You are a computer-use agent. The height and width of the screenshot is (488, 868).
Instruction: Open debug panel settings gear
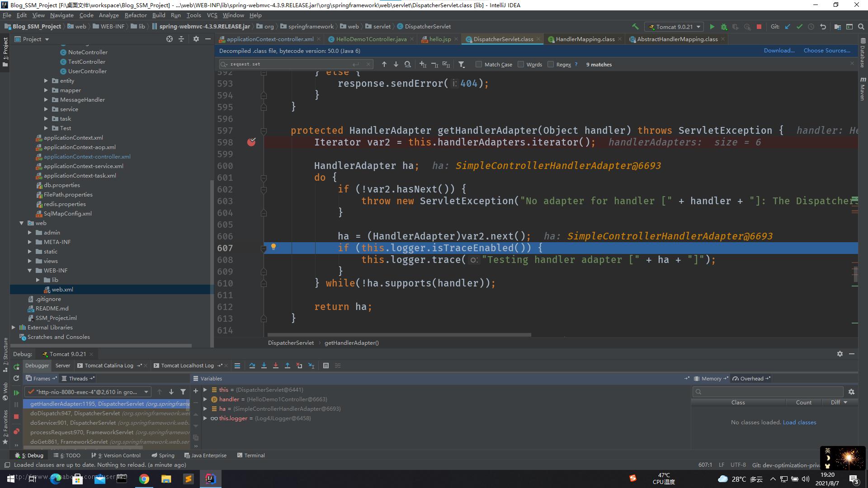pos(840,354)
